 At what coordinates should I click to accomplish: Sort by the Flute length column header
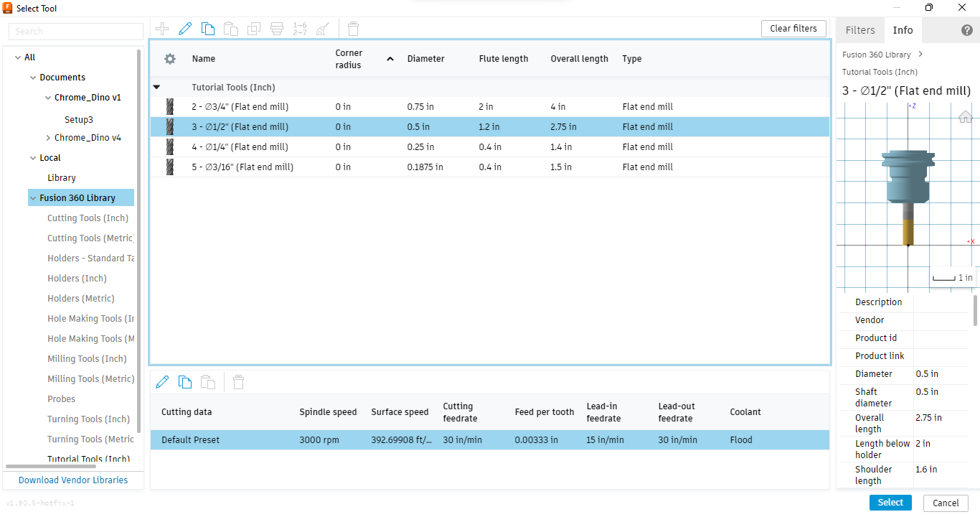tap(504, 59)
